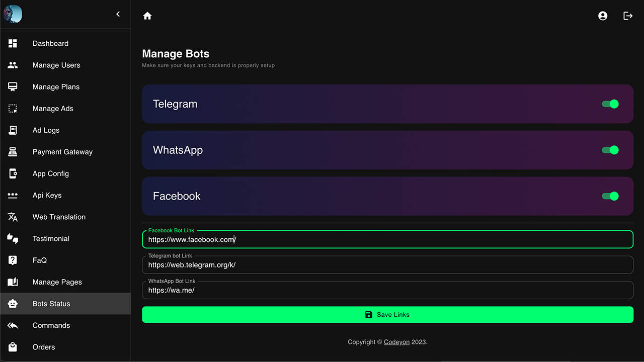The image size is (644, 362).
Task: Focus the WhatsApp Bot Link field
Action: click(x=387, y=290)
